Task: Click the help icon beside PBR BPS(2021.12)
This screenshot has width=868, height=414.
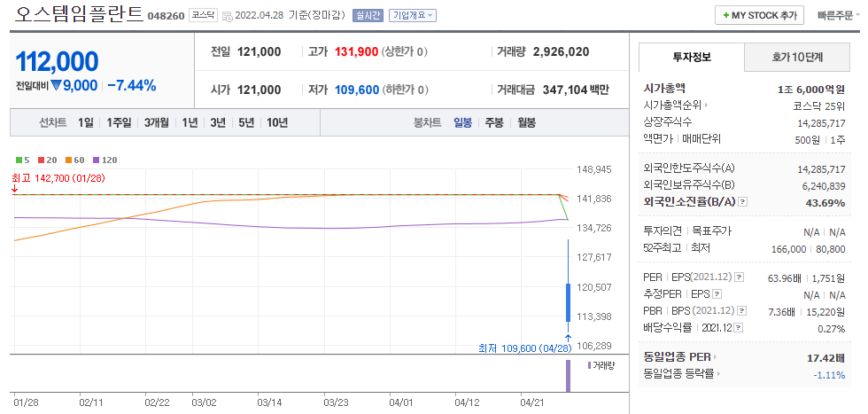Action: coord(742,311)
